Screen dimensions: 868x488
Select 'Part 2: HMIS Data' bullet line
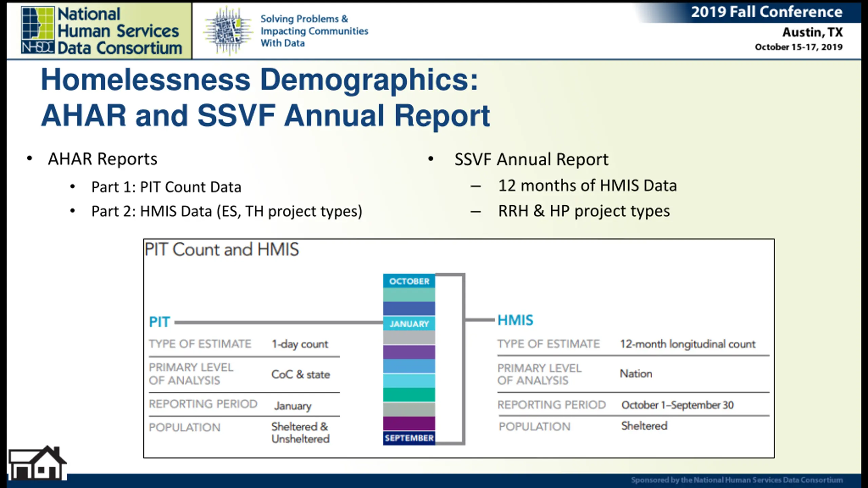click(x=227, y=211)
